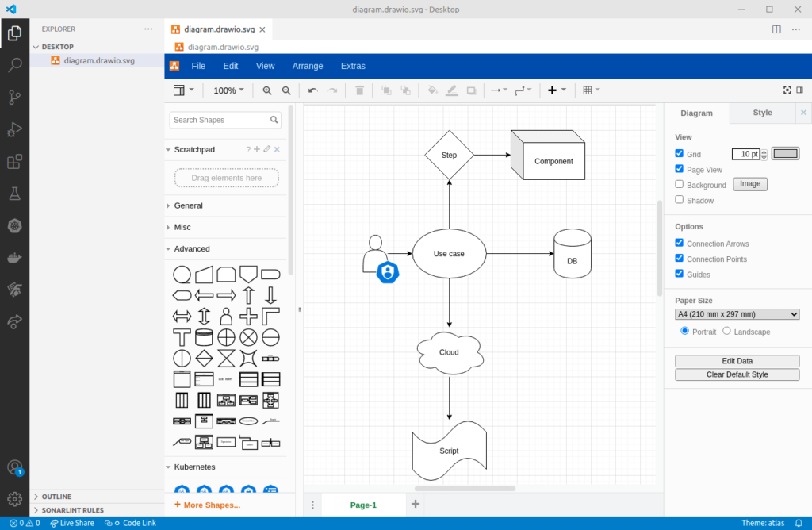Screen dimensions: 812x530
Task: Open the Source Control view in activity bar
Action: coord(14,98)
